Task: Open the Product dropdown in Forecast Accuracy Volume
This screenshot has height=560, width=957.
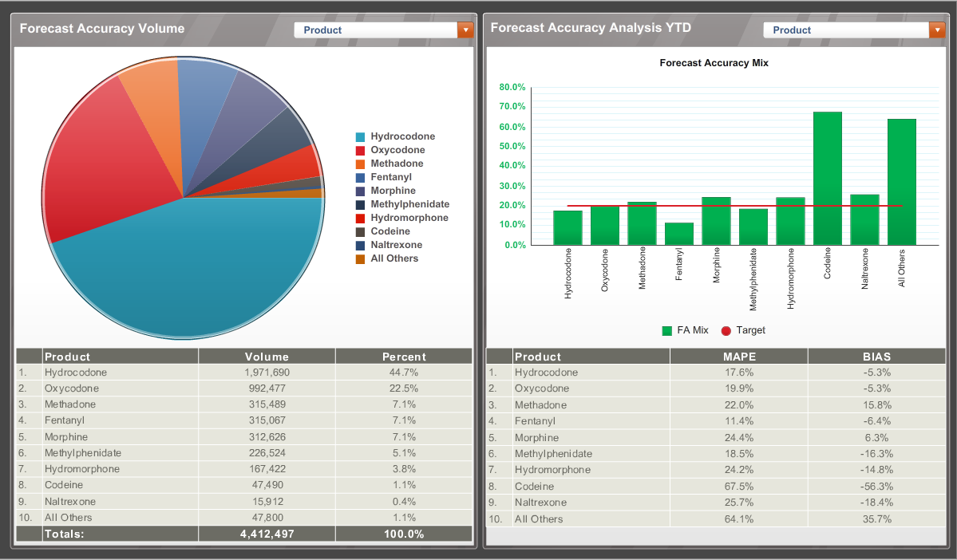Action: 375,29
